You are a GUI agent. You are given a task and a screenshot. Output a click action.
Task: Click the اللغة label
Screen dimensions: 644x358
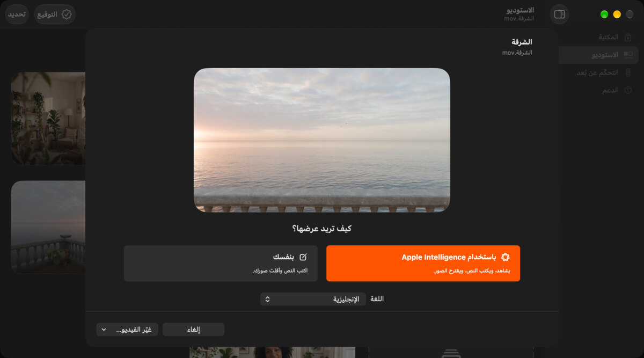(x=377, y=299)
